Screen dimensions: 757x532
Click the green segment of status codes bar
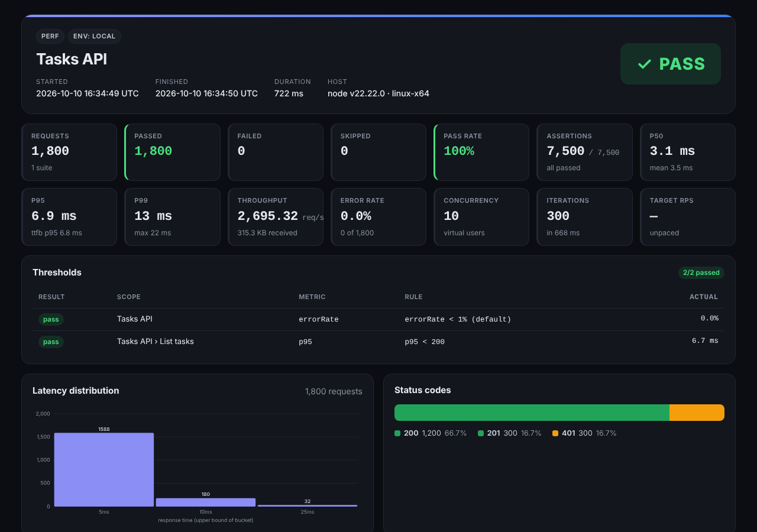coord(532,413)
